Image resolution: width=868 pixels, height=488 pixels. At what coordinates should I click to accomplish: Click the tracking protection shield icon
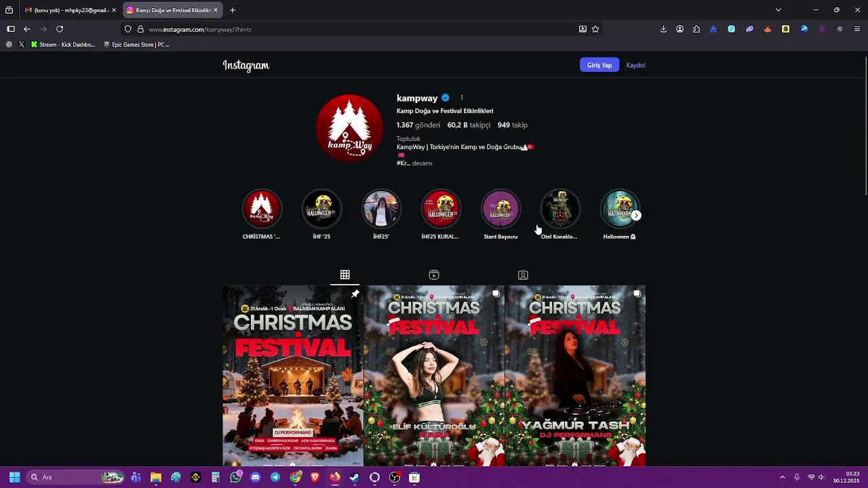coord(127,29)
